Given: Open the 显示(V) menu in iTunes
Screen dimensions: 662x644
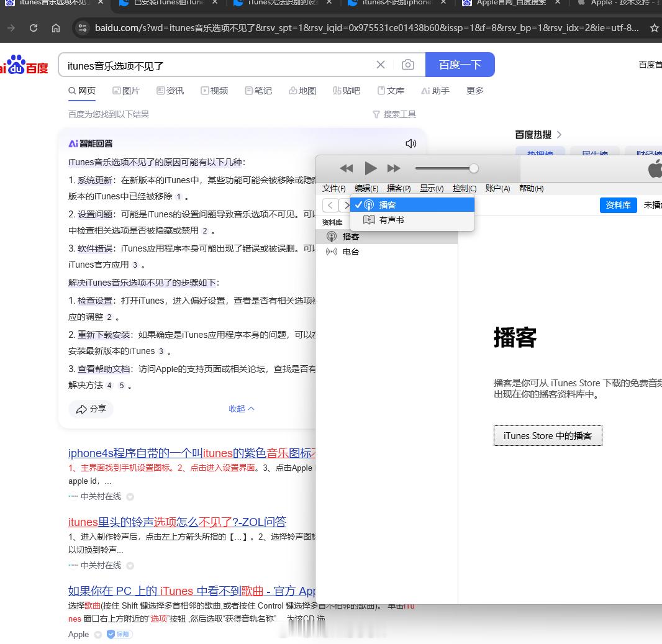Looking at the screenshot, I should coord(432,188).
